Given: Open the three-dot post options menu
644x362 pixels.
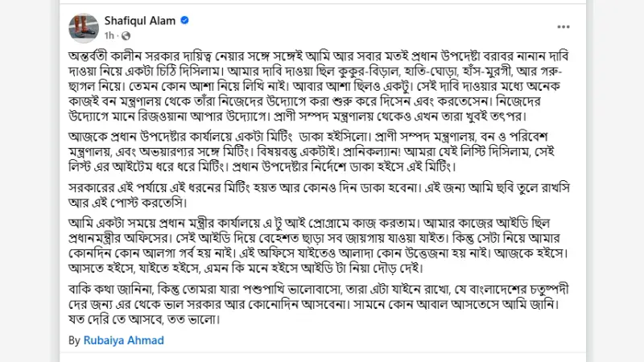Looking at the screenshot, I should click(x=563, y=27).
